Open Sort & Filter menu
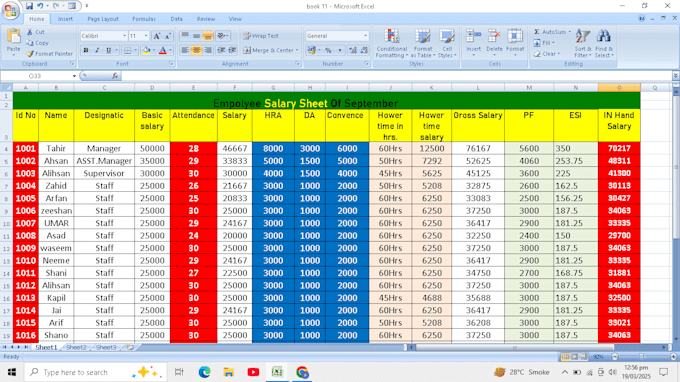This screenshot has height=382, width=680. click(582, 43)
